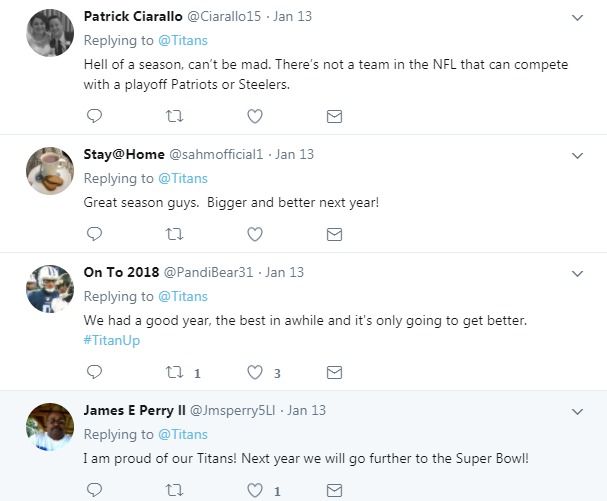Retweet On To 2018's tweet
Screen dimensions: 607x501
click(174, 372)
